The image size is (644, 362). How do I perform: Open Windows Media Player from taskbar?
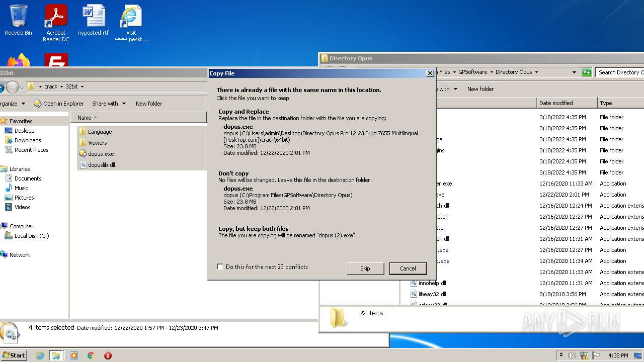point(74,355)
